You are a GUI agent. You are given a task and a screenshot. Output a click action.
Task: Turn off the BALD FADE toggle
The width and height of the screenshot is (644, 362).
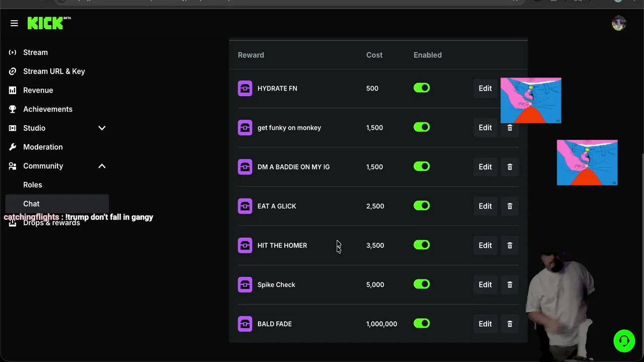tap(422, 323)
